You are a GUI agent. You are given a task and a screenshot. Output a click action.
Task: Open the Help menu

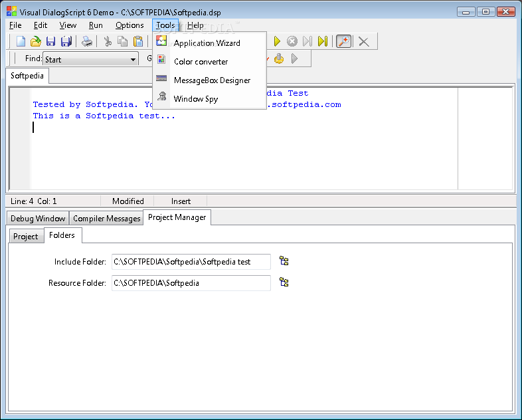coord(195,25)
